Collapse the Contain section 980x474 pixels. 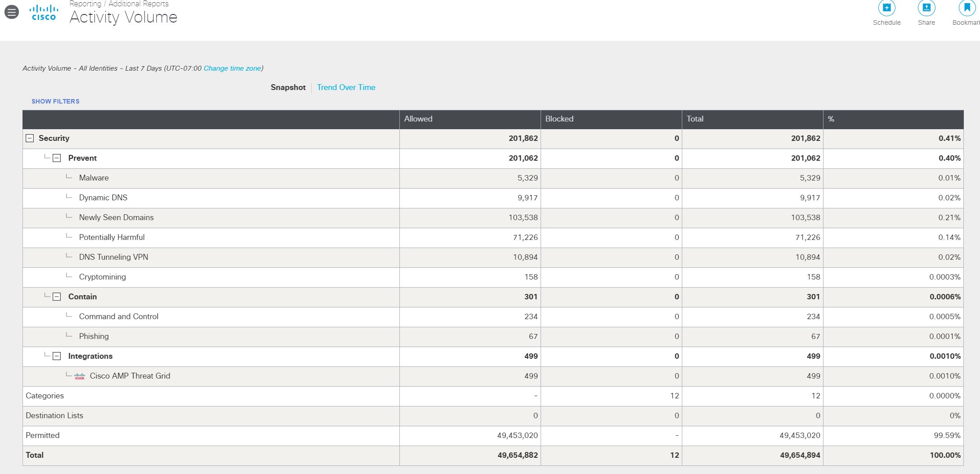tap(57, 297)
